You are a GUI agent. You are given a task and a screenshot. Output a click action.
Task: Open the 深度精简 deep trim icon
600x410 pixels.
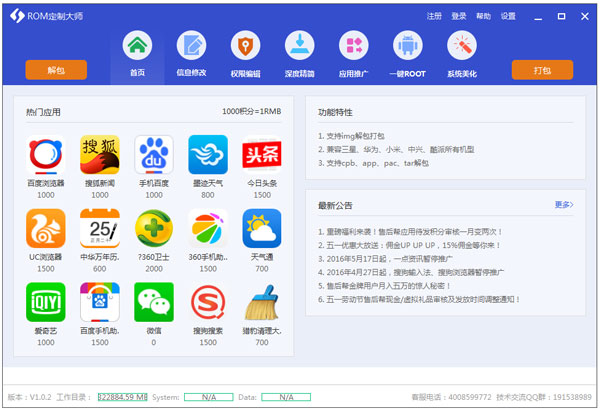pos(300,45)
